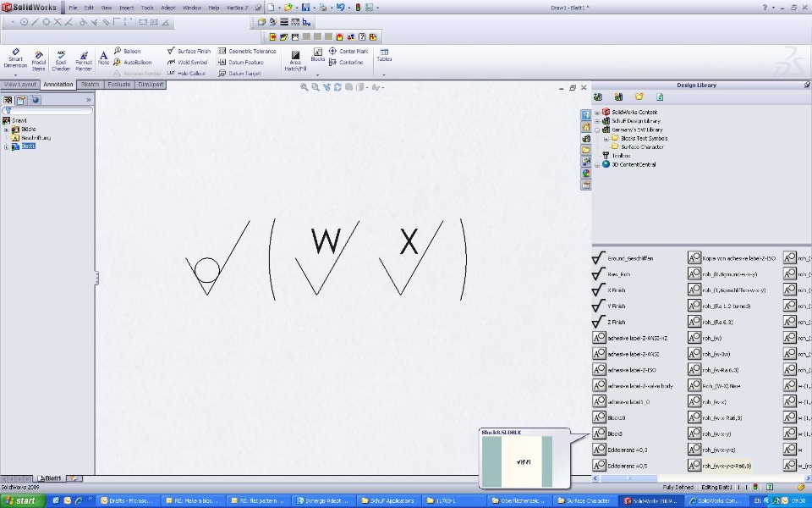Select the Surface Character folder
The width and height of the screenshot is (812, 508).
point(642,146)
